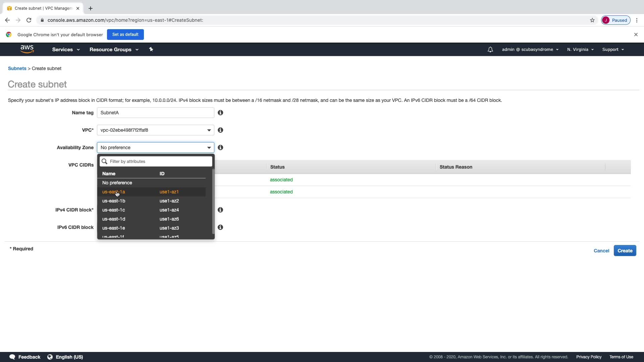644x362 pixels.
Task: Click info icon next to Name tag
Action: coord(220,113)
